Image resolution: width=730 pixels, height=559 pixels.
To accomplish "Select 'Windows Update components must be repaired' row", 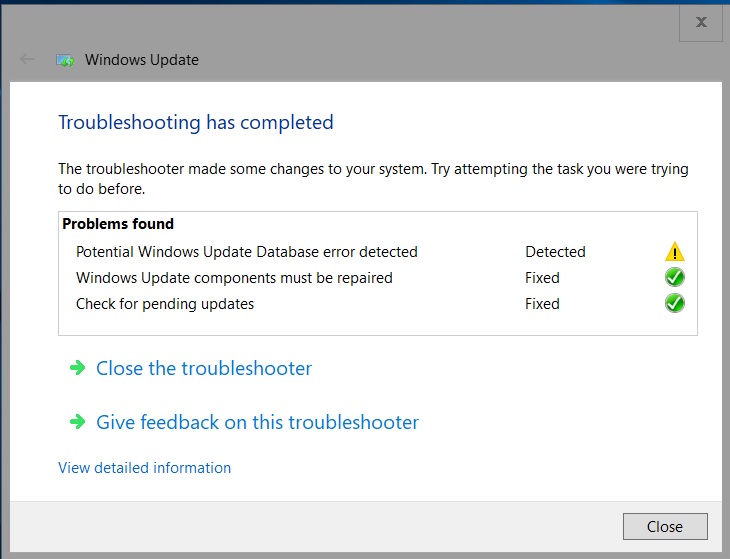I will pos(378,278).
